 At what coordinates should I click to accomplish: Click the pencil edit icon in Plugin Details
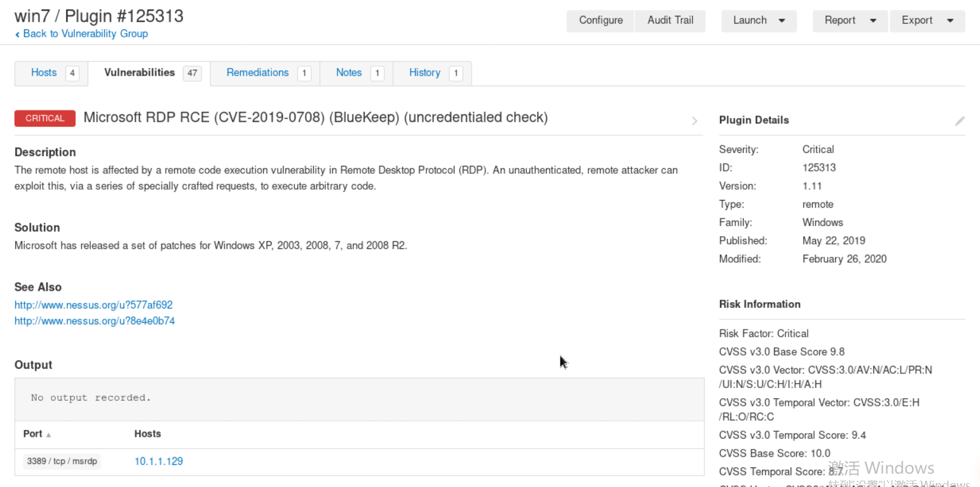click(960, 121)
